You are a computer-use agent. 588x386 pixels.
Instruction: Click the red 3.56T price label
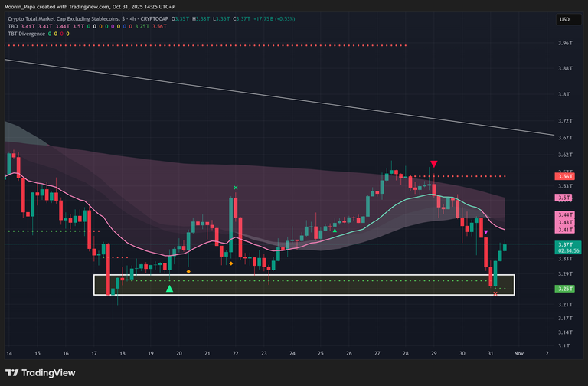pyautogui.click(x=564, y=176)
